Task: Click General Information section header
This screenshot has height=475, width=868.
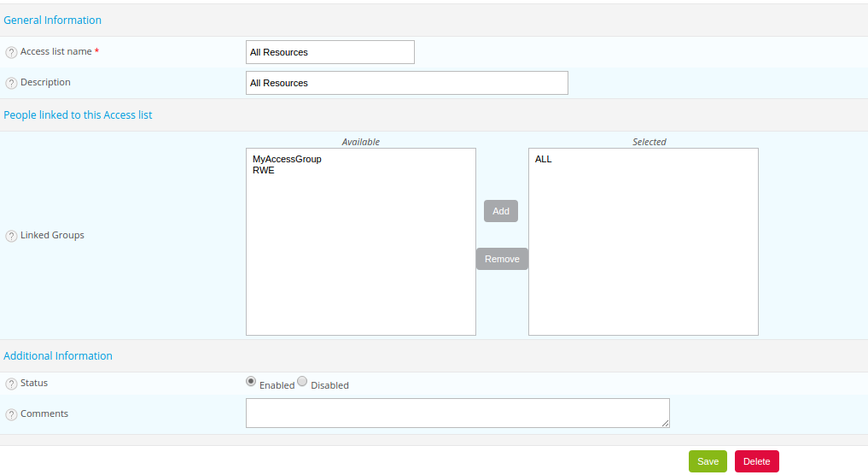Action: tap(53, 20)
